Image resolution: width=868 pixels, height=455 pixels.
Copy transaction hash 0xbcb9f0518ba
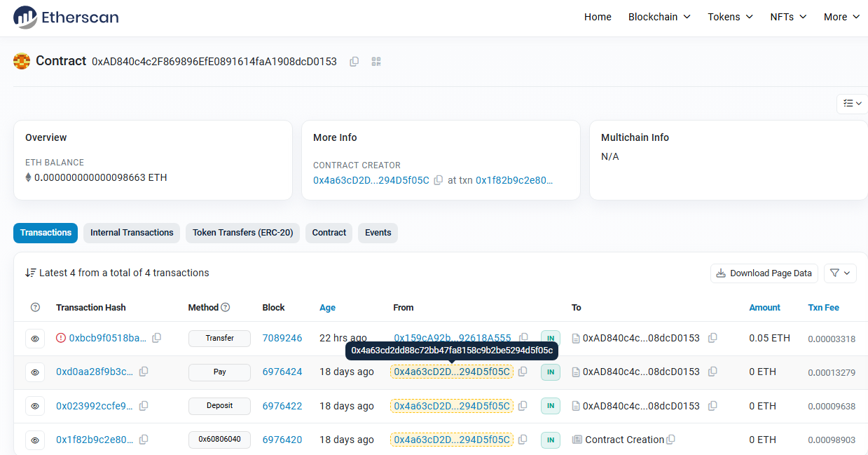tap(157, 338)
